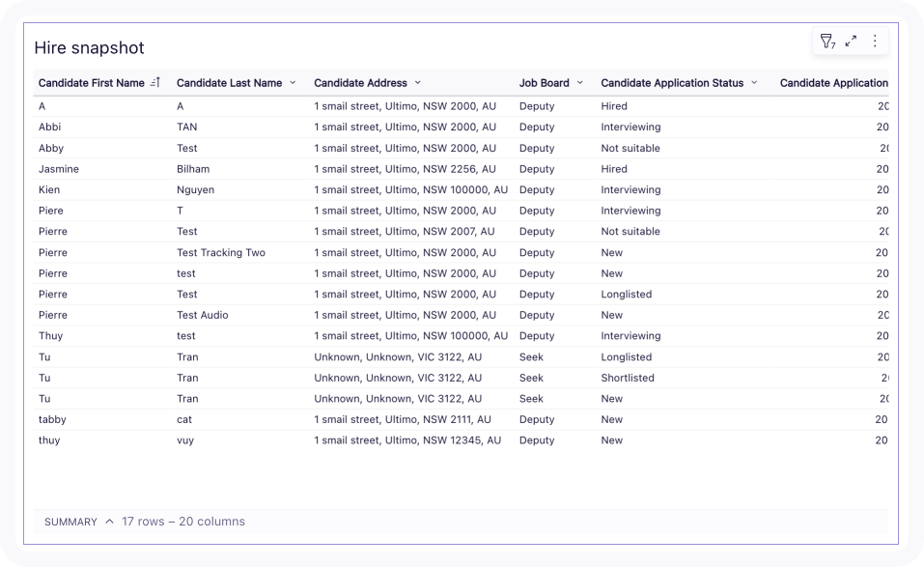Click the Hire snapshot title

pyautogui.click(x=89, y=47)
